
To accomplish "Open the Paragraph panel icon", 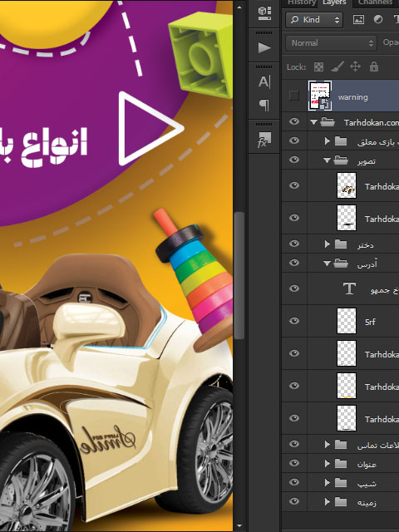I will click(x=264, y=105).
